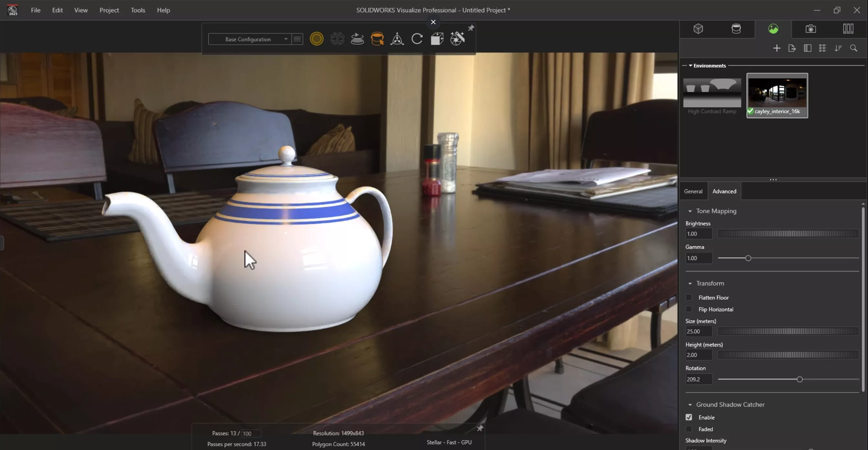
Task: Switch to the Scenes landscape tab
Action: point(773,29)
